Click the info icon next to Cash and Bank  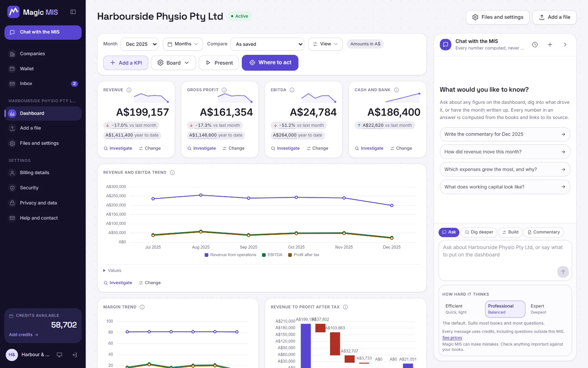point(397,90)
